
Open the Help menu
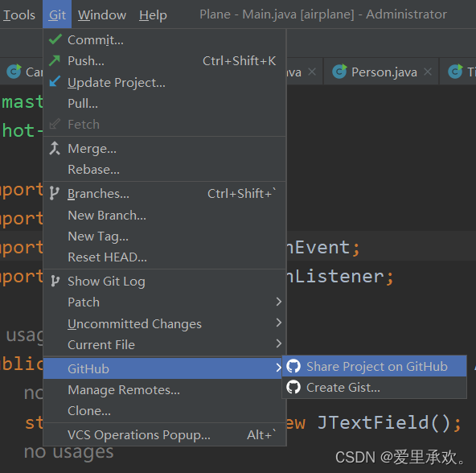click(153, 14)
